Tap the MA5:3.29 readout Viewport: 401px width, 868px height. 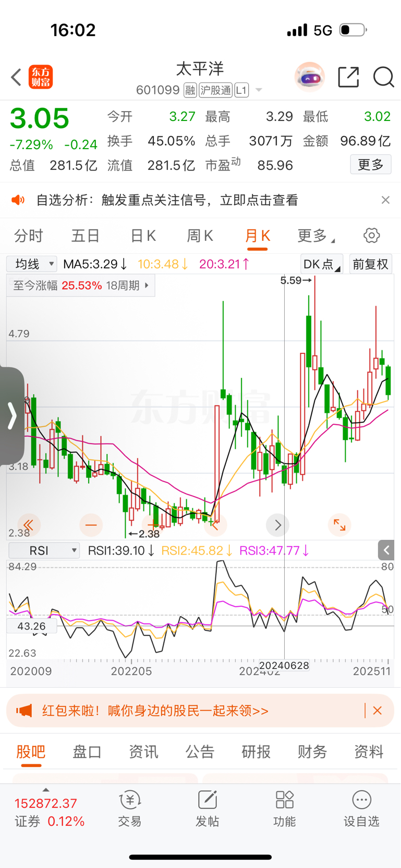[95, 264]
